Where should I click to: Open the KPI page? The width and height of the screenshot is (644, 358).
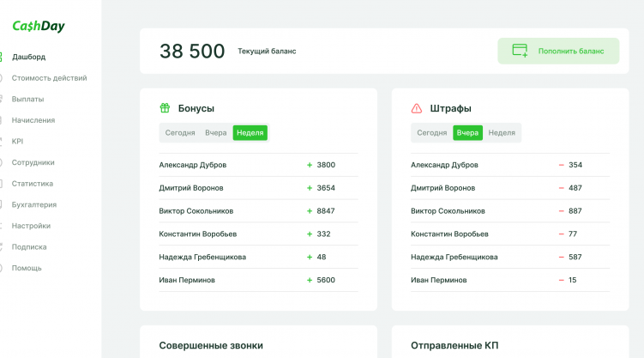pyautogui.click(x=17, y=142)
